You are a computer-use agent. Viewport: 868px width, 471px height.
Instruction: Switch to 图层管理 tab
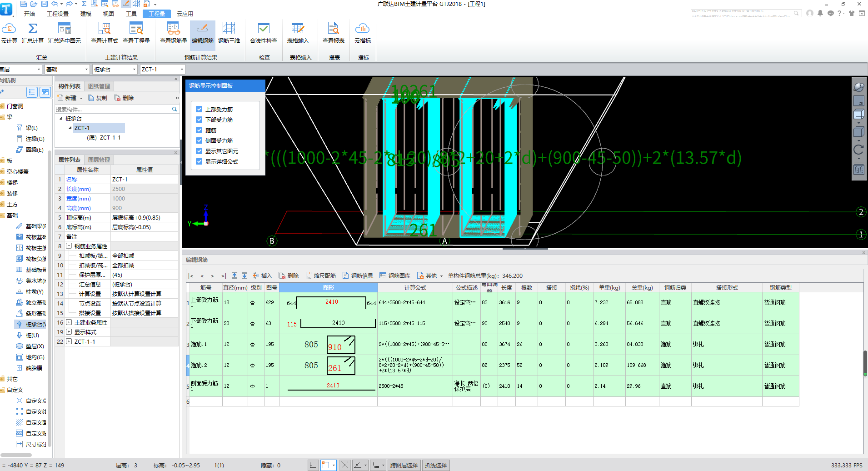click(x=99, y=160)
